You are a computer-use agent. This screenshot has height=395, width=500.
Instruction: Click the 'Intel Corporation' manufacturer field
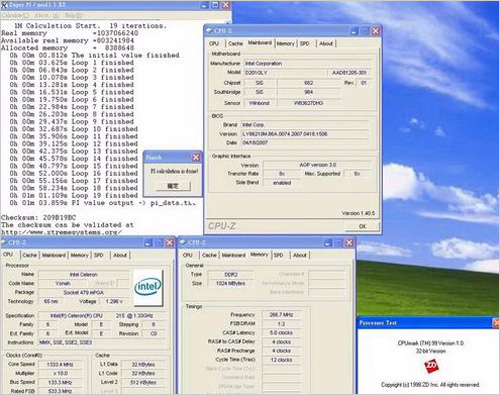[307, 63]
